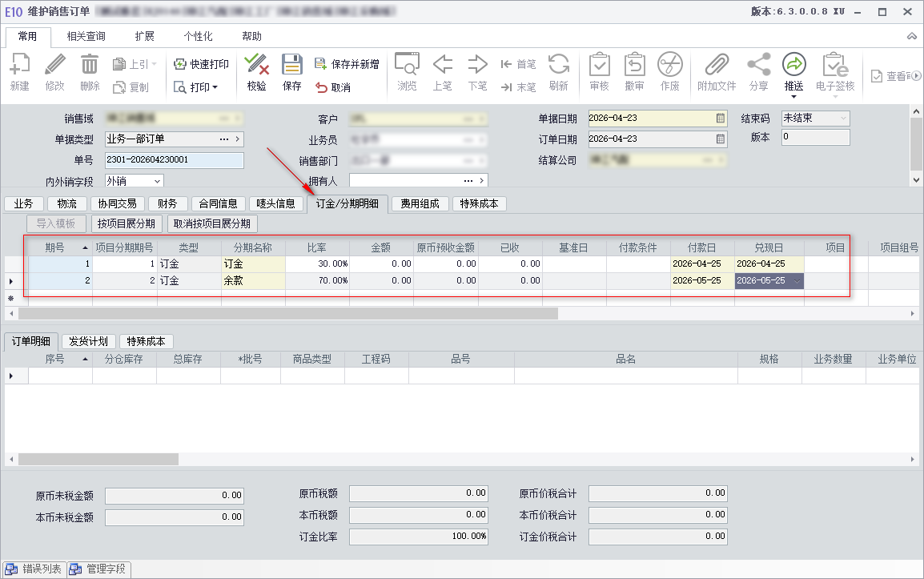The width and height of the screenshot is (924, 579).
Task: Open the 管理字段 bottom panel tab
Action: tap(98, 569)
